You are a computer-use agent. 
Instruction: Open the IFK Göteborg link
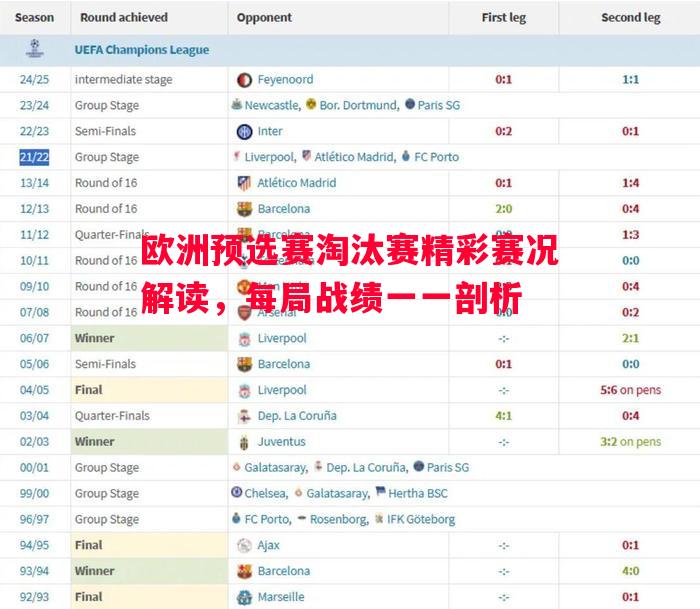click(421, 519)
